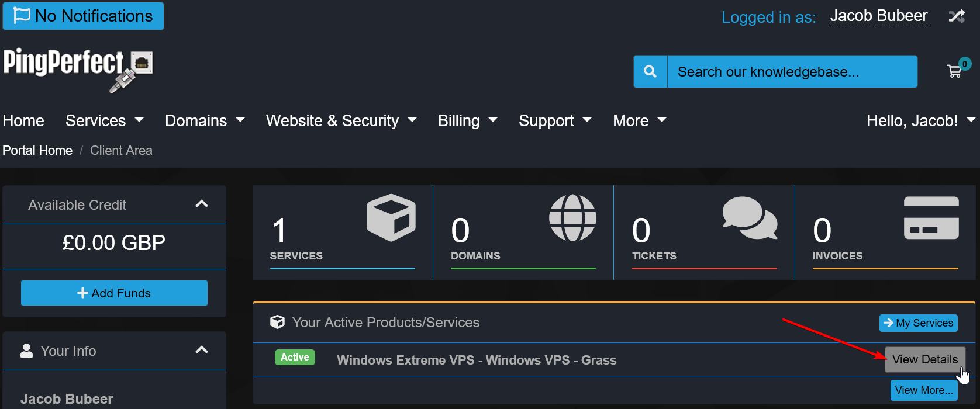
Task: Open the Hello, Jacob! account dropdown
Action: (x=920, y=121)
